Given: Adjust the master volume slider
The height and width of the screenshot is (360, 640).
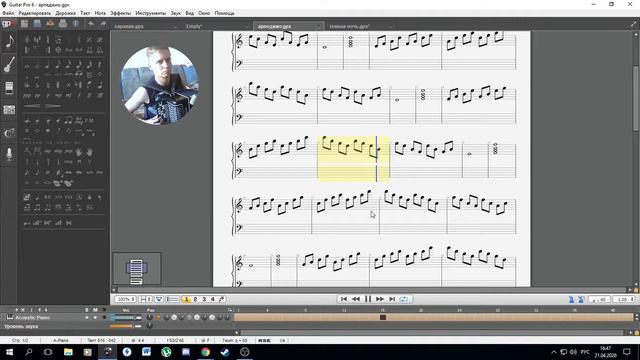Looking at the screenshot, I should pyautogui.click(x=126, y=326).
